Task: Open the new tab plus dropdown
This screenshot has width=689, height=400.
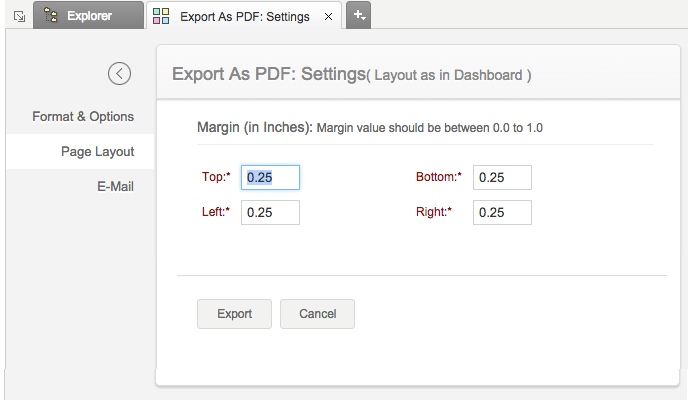Action: coord(360,15)
